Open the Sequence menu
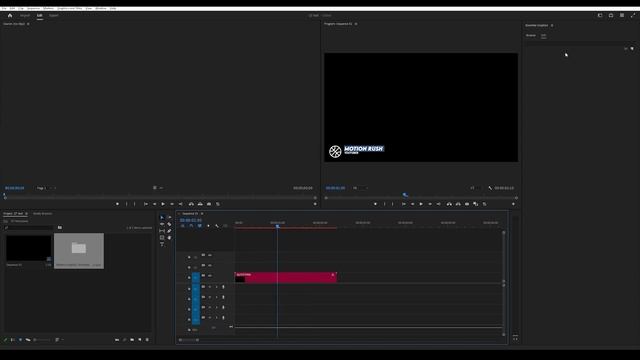 click(x=33, y=8)
